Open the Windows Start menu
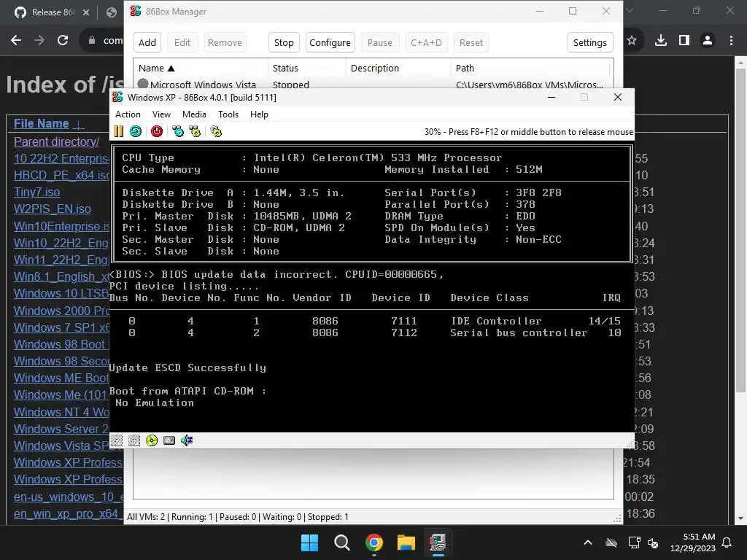Image resolution: width=747 pixels, height=560 pixels. click(309, 542)
